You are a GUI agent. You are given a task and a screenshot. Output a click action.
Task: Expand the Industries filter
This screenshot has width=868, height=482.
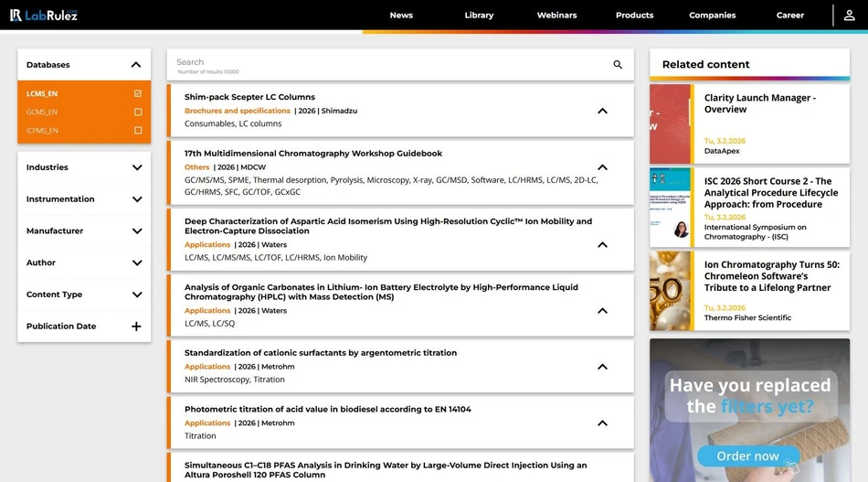136,167
